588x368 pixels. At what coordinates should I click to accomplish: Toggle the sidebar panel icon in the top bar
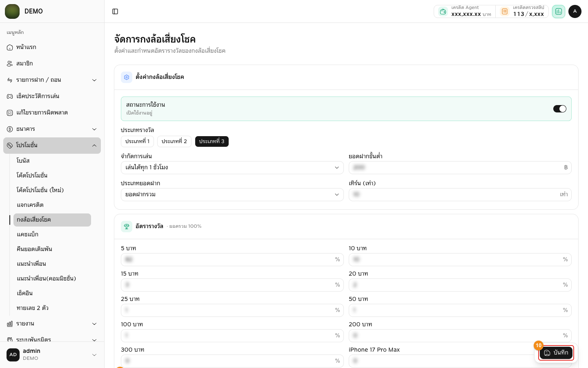[x=115, y=11]
